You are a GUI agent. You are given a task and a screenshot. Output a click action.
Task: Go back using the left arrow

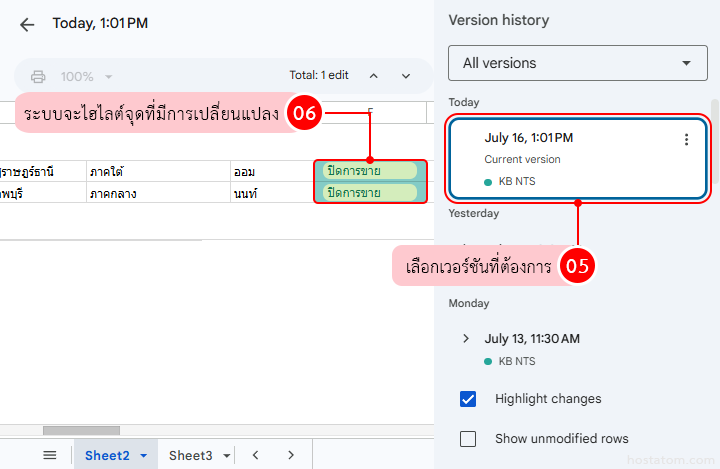click(x=27, y=24)
